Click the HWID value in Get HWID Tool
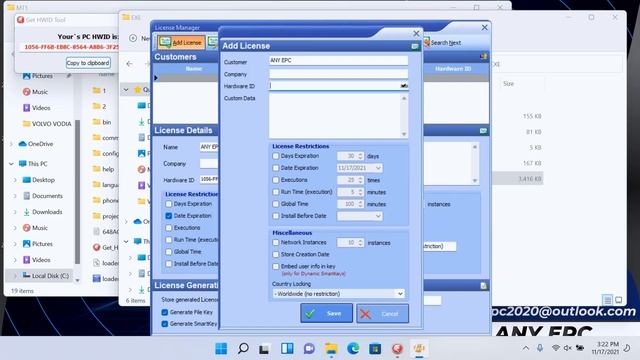Viewport: 640px width, 360px height. coord(71,47)
